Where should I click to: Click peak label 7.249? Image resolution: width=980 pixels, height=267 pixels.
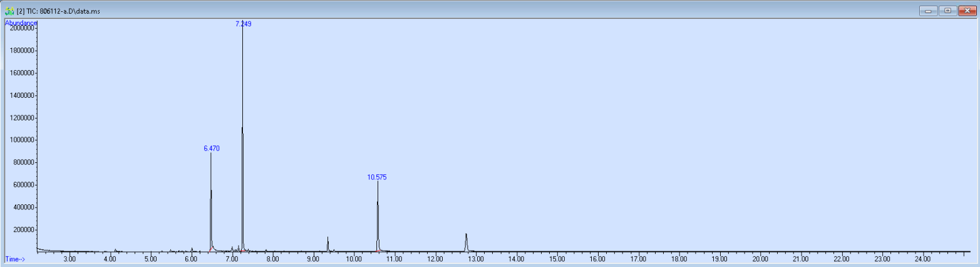[243, 24]
